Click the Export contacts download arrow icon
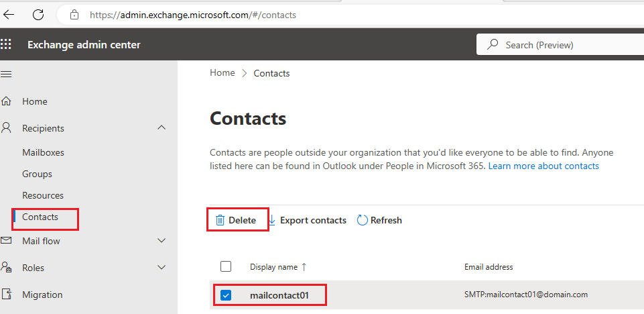The image size is (644, 314). [x=271, y=220]
